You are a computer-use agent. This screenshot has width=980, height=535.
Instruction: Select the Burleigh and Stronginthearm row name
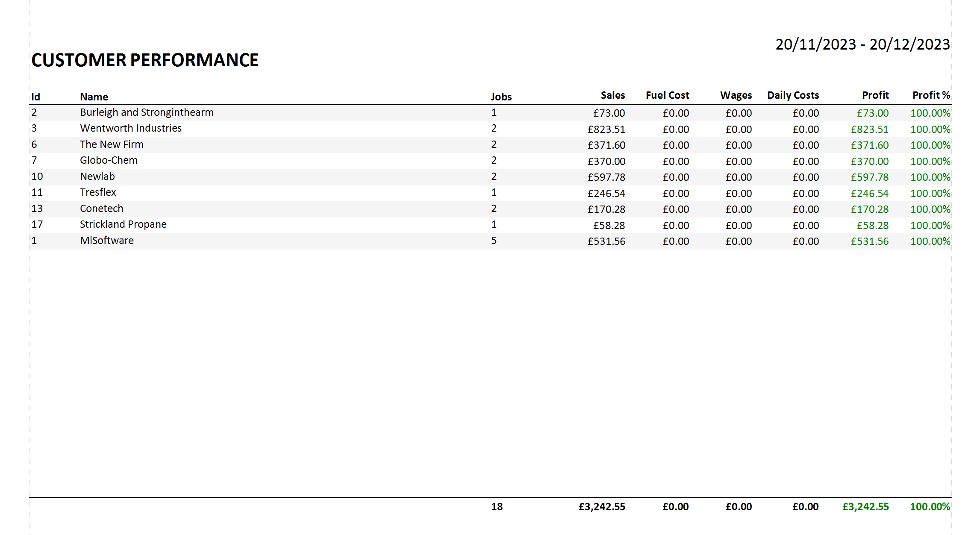point(147,112)
